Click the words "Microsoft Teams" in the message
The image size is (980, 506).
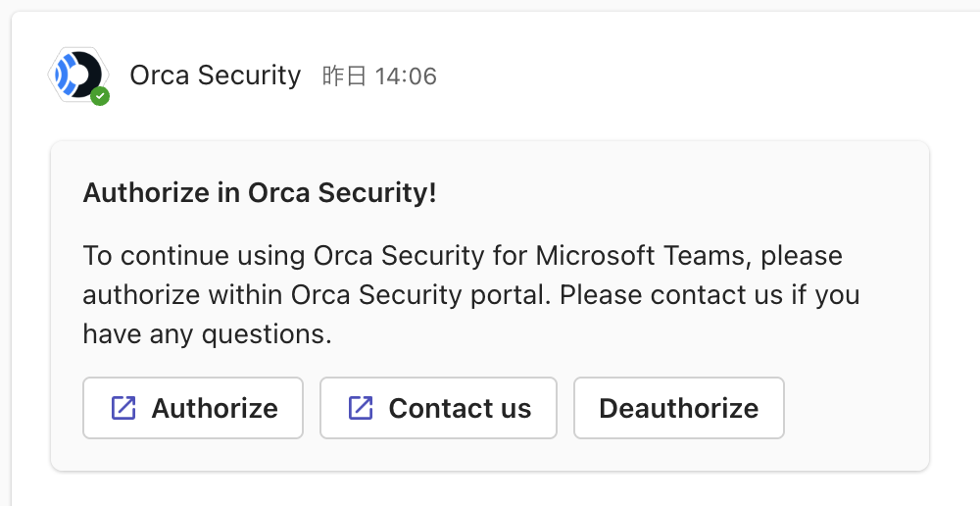click(643, 256)
